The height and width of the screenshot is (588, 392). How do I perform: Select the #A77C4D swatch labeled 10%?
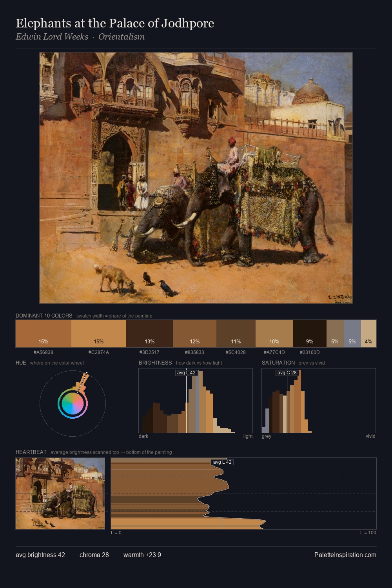point(274,334)
